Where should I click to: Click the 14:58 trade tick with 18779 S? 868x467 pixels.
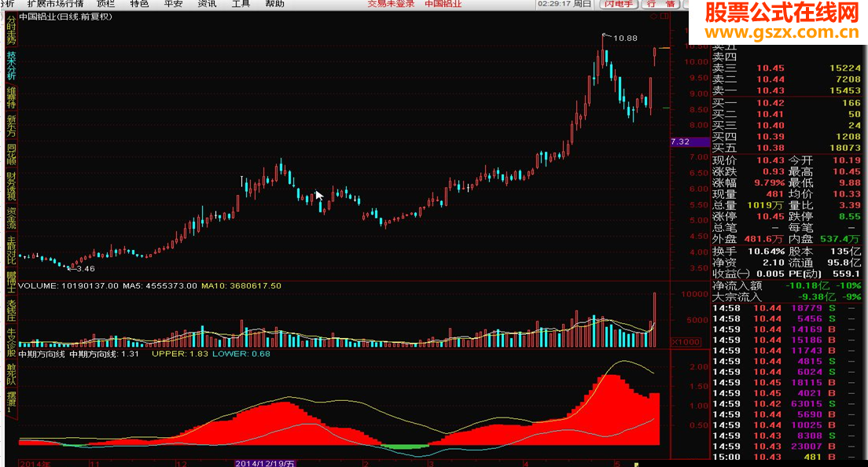click(x=786, y=308)
